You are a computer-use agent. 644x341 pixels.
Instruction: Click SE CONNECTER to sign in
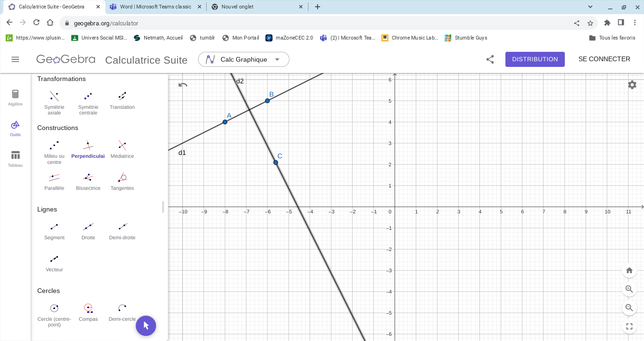(604, 59)
